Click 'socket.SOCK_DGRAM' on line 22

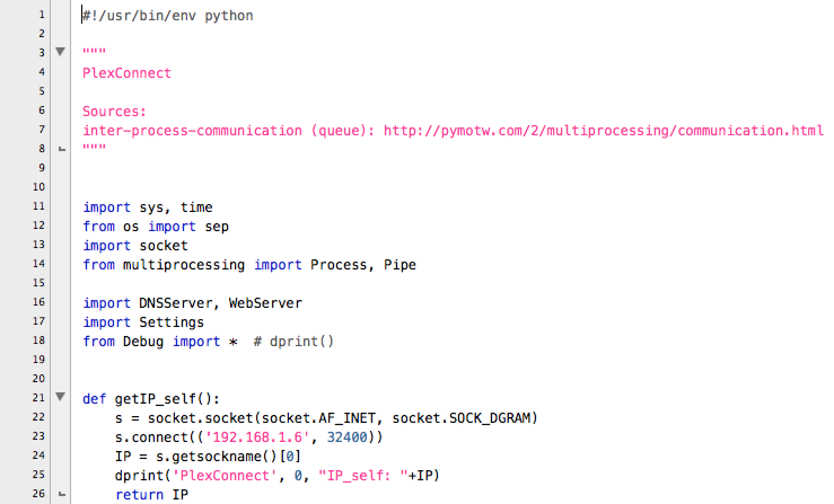[462, 418]
